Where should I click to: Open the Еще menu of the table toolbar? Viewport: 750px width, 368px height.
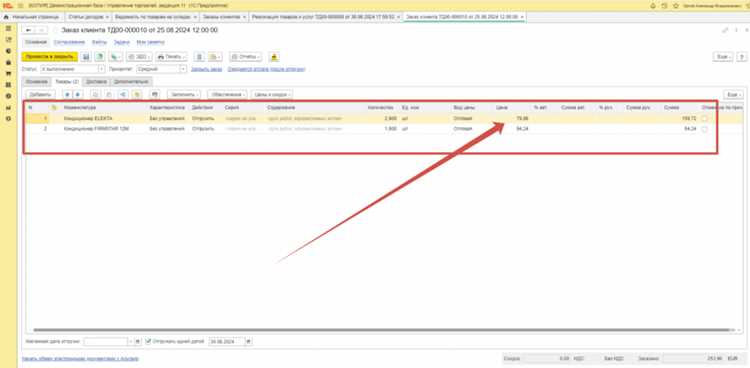[733, 95]
